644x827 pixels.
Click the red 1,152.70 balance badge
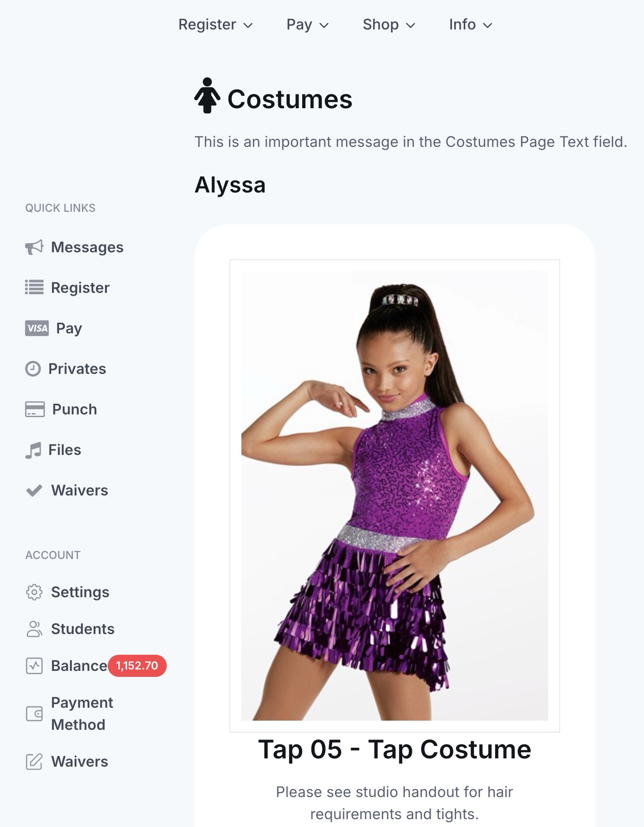coord(137,666)
